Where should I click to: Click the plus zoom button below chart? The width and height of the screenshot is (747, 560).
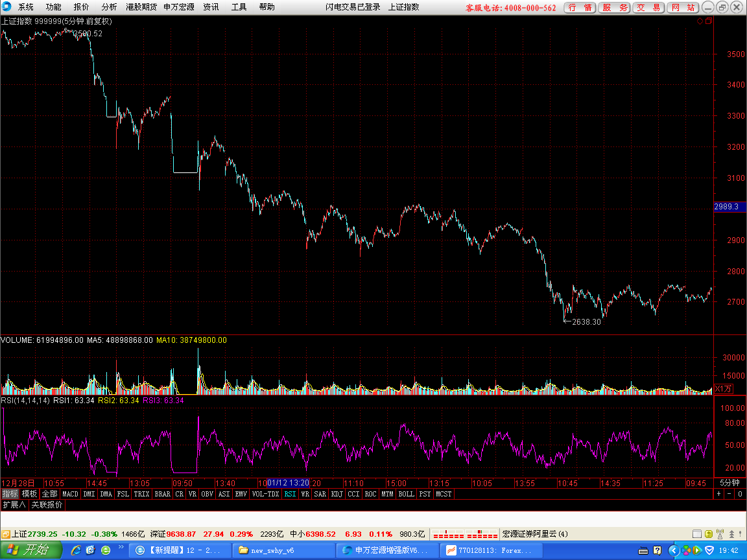(718, 494)
